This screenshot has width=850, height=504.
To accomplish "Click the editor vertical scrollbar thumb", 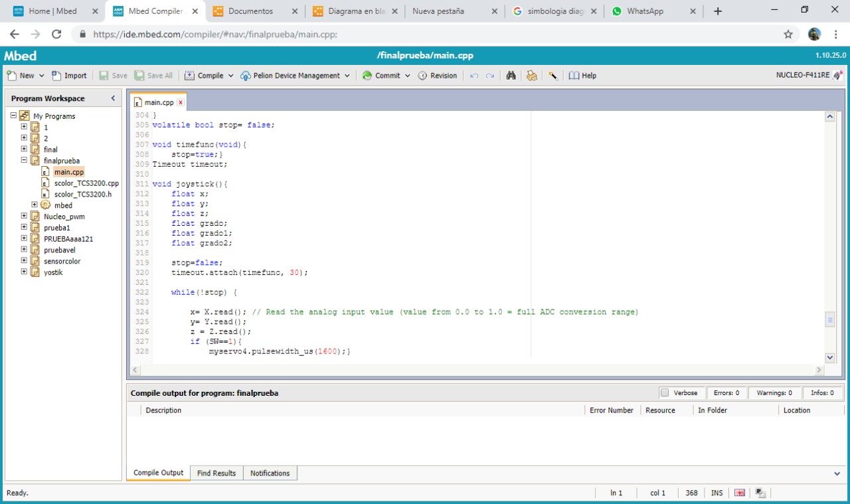I will click(x=829, y=320).
